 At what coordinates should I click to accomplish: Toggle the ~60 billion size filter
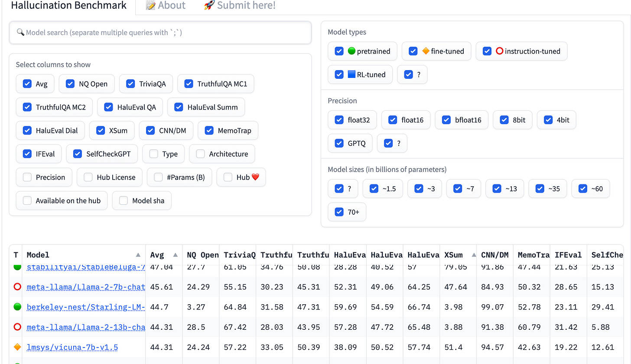click(x=583, y=189)
